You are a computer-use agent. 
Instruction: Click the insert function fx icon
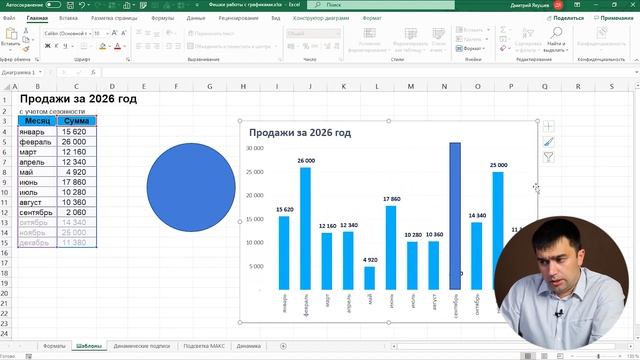(x=93, y=72)
